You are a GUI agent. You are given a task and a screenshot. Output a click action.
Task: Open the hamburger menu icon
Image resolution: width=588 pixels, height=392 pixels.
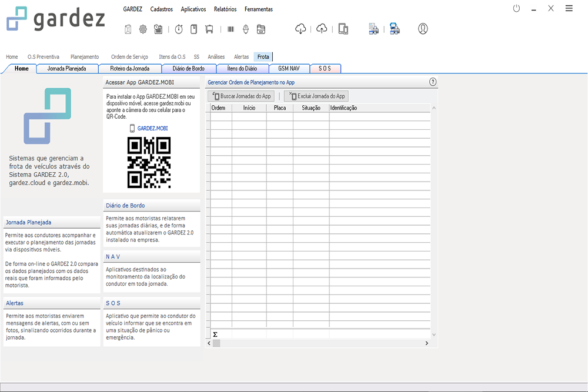569,8
